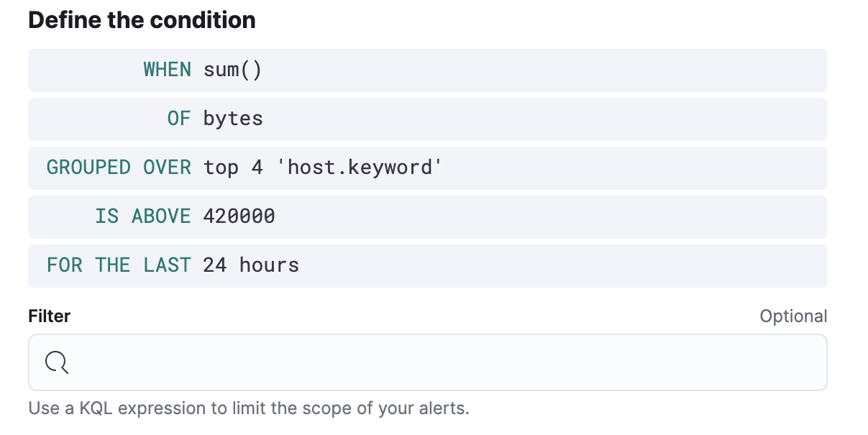Click the 'Optional' label beside Filter
Image resolution: width=868 pixels, height=435 pixels.
point(793,316)
